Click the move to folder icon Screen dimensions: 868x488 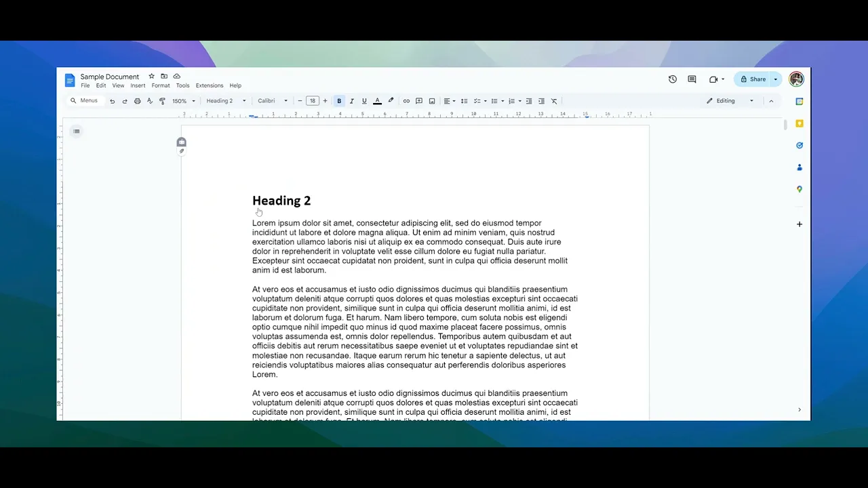(x=164, y=77)
